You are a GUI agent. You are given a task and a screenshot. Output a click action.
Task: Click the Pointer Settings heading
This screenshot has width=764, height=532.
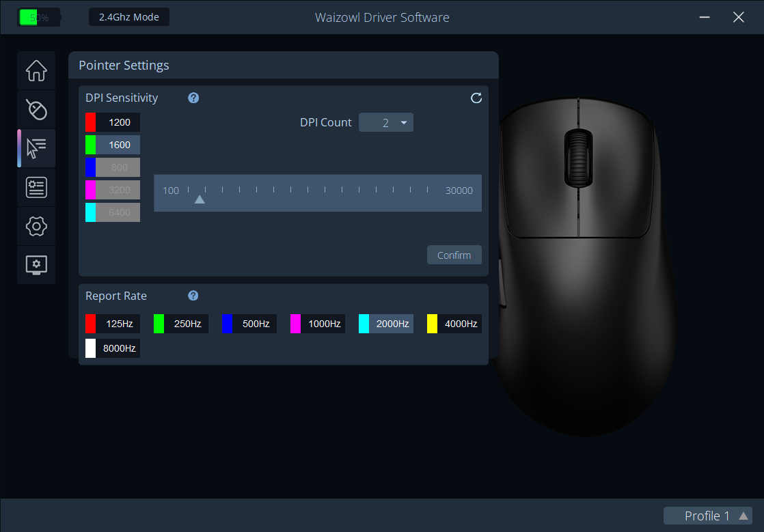click(x=124, y=66)
